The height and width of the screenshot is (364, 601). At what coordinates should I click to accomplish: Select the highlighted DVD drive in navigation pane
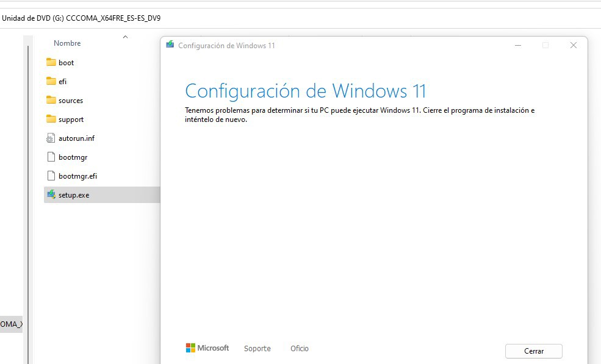(11, 324)
